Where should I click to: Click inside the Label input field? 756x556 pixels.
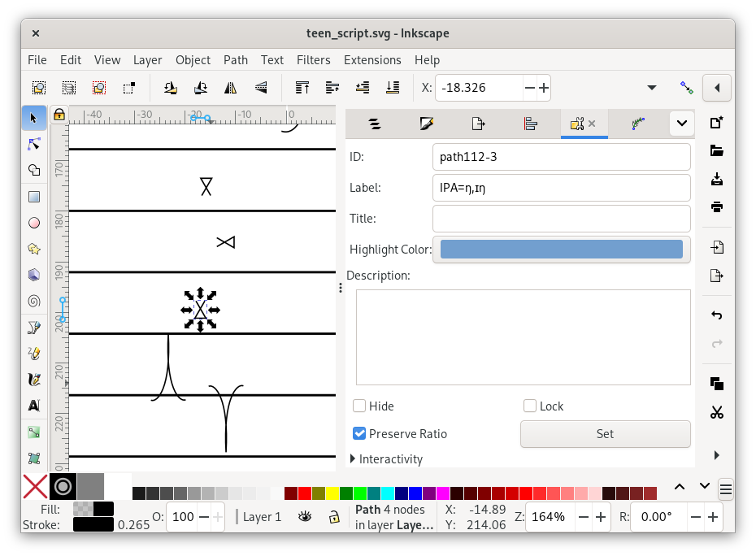coord(561,188)
